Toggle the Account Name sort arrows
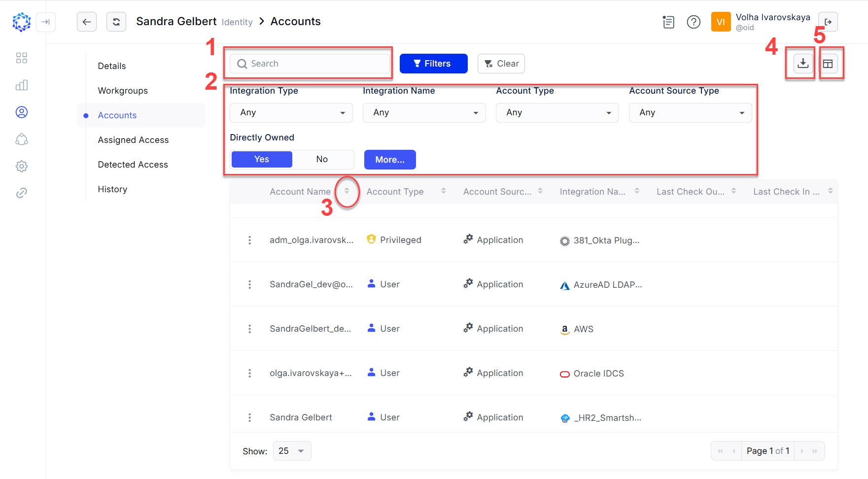Image resolution: width=868 pixels, height=479 pixels. pyautogui.click(x=347, y=192)
